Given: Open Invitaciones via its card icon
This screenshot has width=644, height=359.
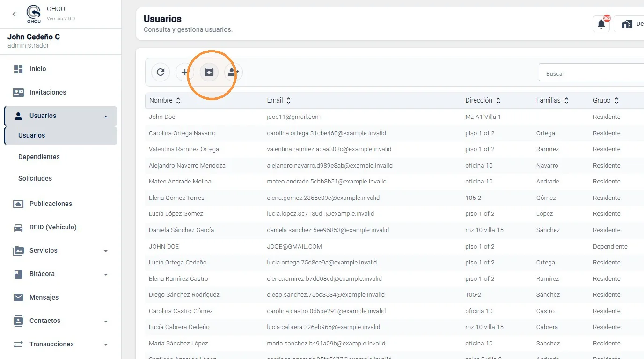Looking at the screenshot, I should pyautogui.click(x=18, y=92).
